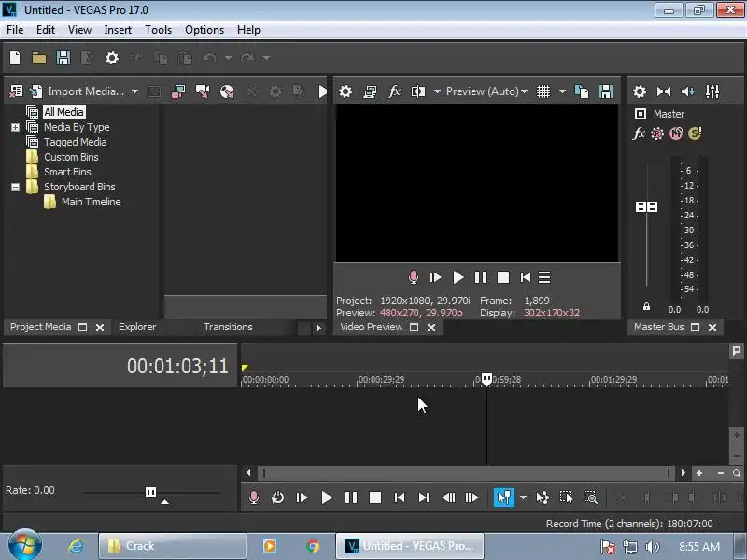This screenshot has width=747, height=560.
Task: Open Master Bus audio properties gear
Action: [x=640, y=91]
